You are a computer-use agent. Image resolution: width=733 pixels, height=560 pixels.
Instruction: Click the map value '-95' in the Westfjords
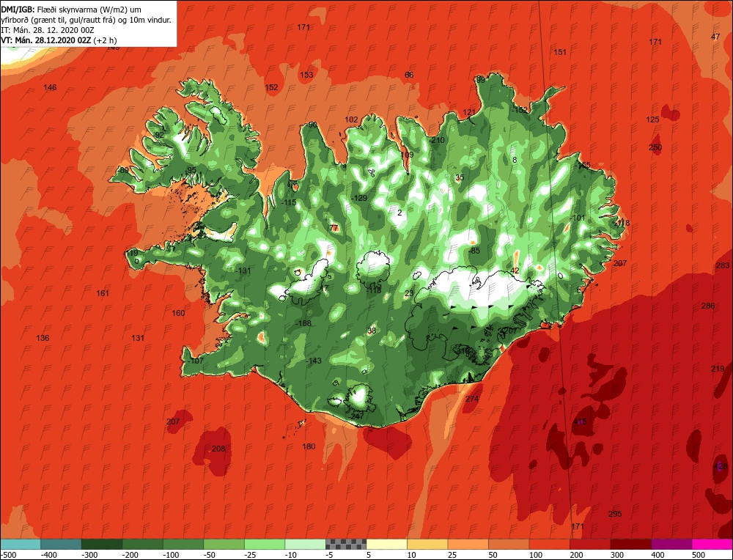pyautogui.click(x=191, y=170)
